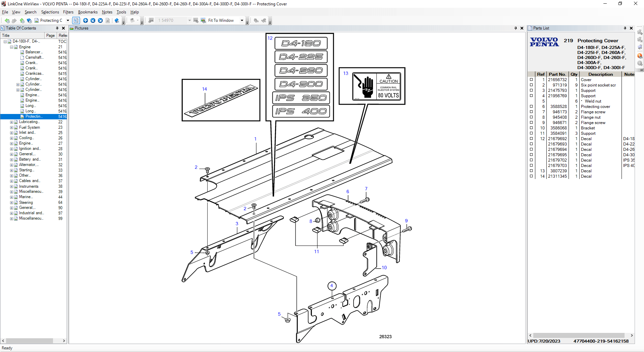The image size is (644, 352).
Task: Toggle the Table of Contents tree button
Action: [x=76, y=20]
